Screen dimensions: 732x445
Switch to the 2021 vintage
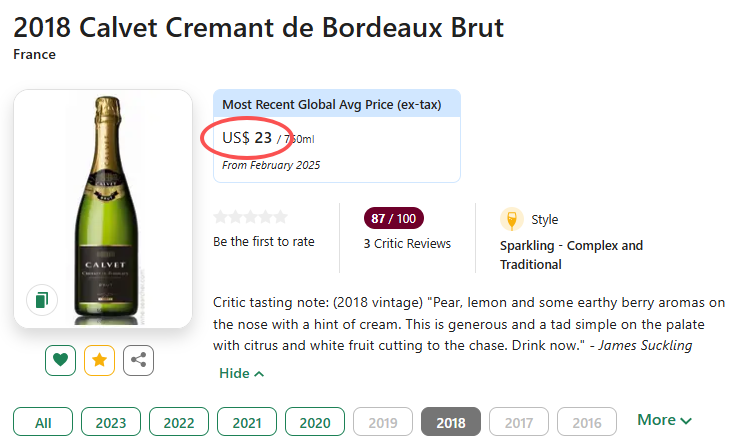click(x=247, y=422)
